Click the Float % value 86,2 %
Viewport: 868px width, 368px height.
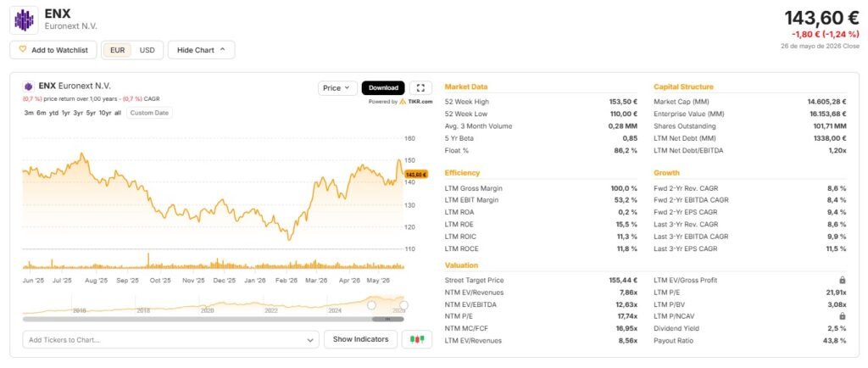[626, 151]
